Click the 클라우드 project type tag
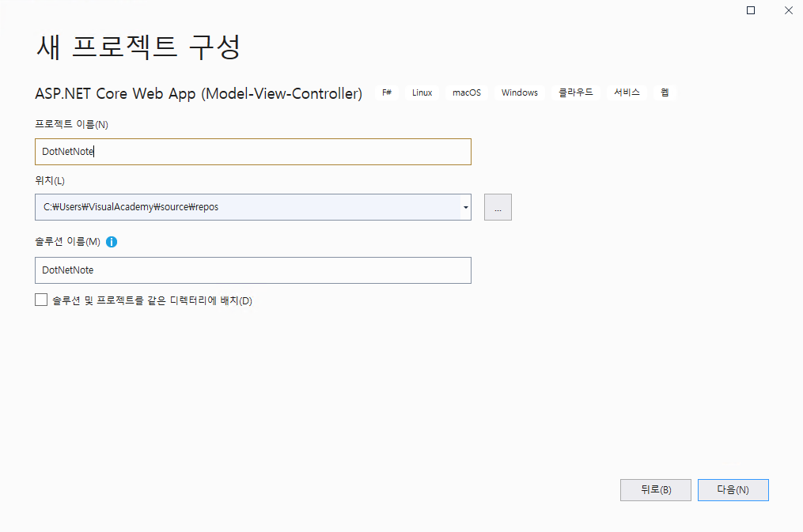803x532 pixels. [x=575, y=92]
